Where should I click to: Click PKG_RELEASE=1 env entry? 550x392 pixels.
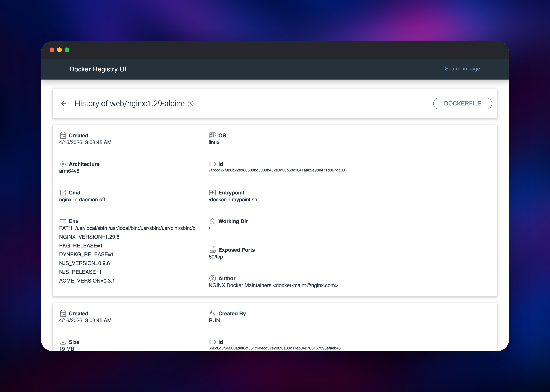[x=81, y=246]
